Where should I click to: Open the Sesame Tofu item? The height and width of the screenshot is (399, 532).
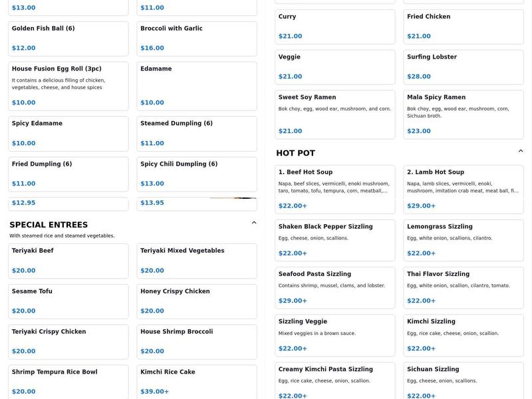(x=66, y=300)
